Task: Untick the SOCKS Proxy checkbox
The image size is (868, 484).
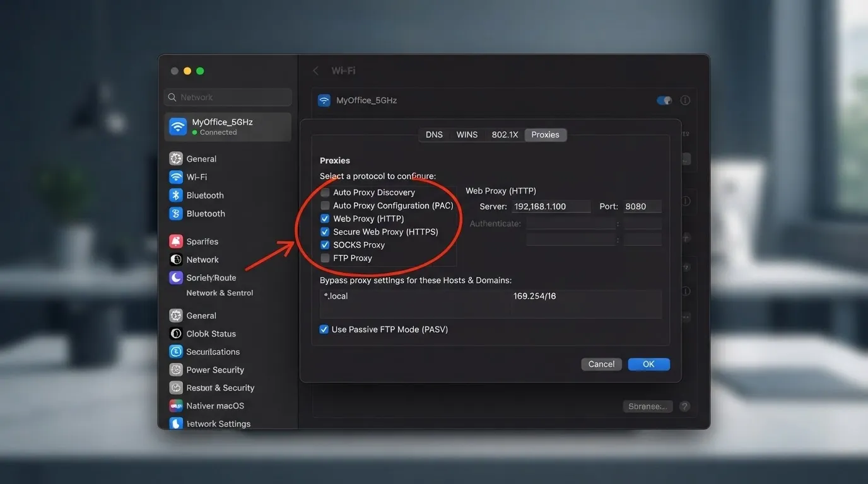Action: click(325, 245)
